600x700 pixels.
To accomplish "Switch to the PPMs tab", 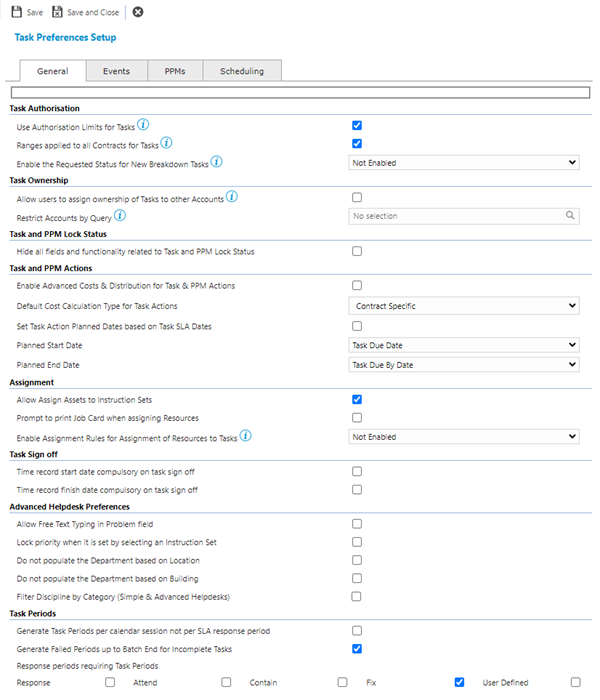I will (x=174, y=71).
